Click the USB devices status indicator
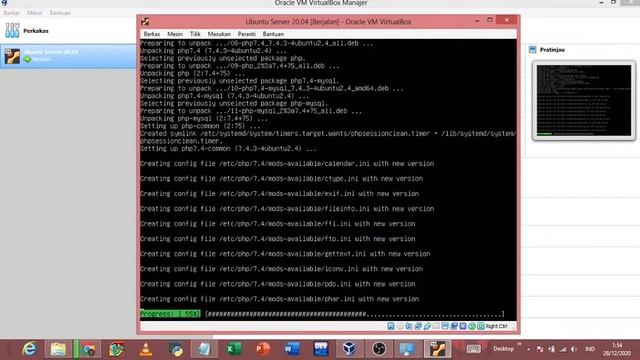Viewport: 640px width, 360px height. (x=427, y=326)
